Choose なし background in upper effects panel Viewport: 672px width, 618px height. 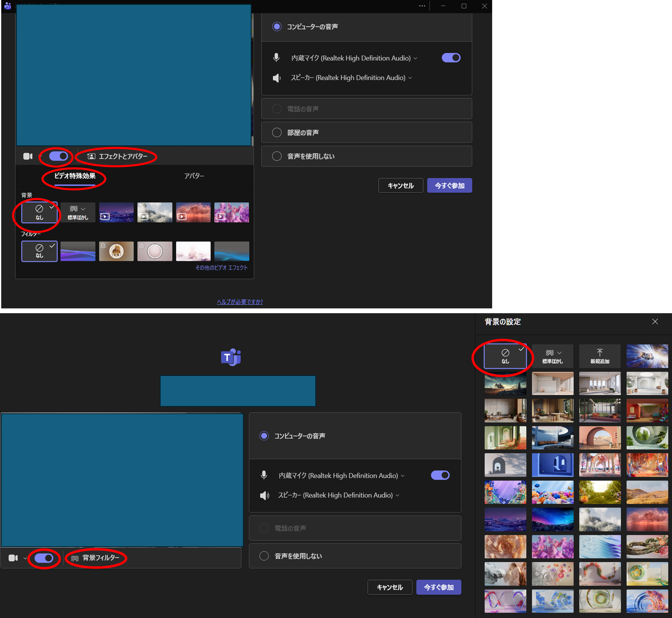coord(39,212)
